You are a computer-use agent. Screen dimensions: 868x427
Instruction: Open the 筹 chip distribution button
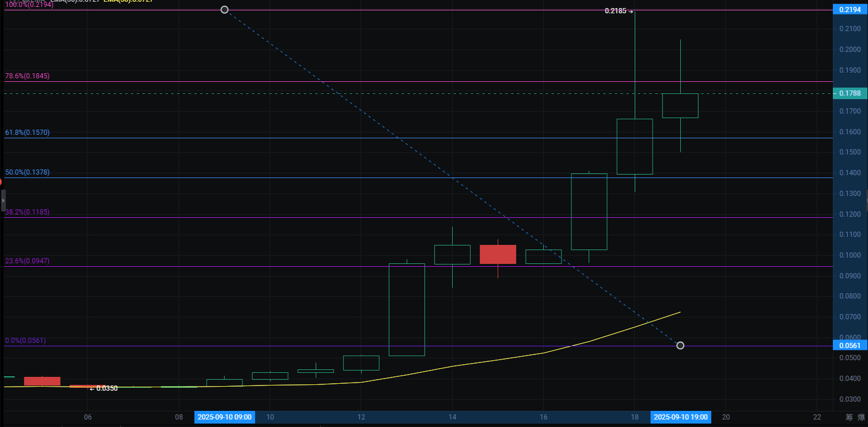[849, 417]
